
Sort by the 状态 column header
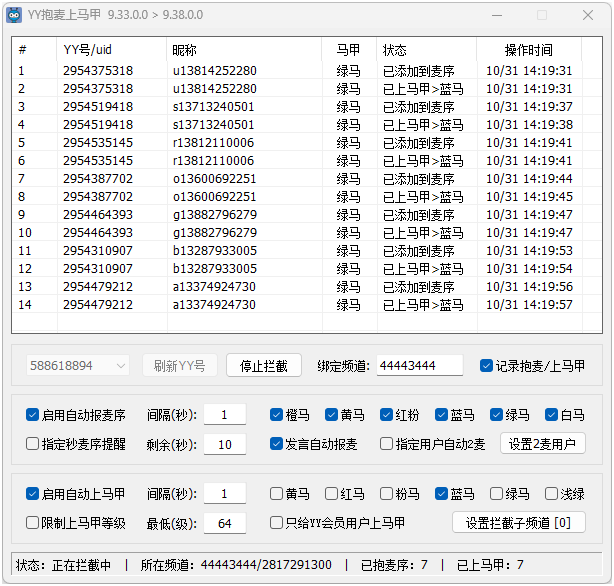point(426,50)
